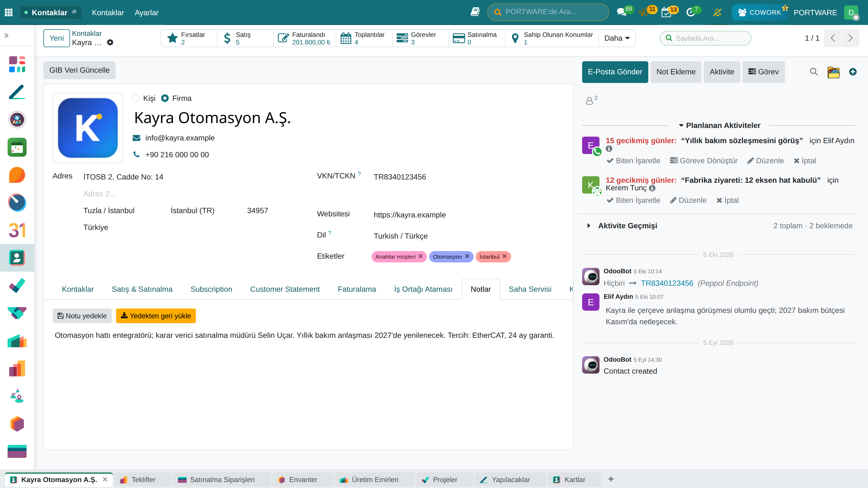Switch to the Satış & Satınalma tab

pos(142,289)
